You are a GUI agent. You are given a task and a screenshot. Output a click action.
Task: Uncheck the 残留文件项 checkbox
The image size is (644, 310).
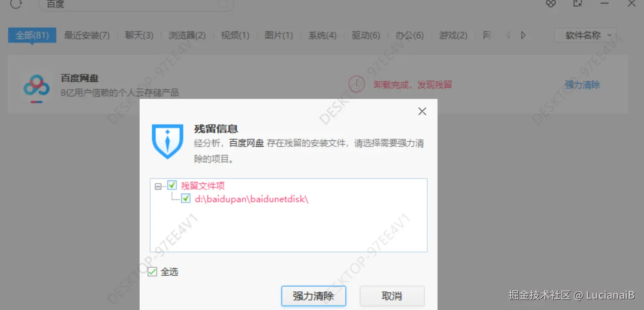(x=172, y=185)
